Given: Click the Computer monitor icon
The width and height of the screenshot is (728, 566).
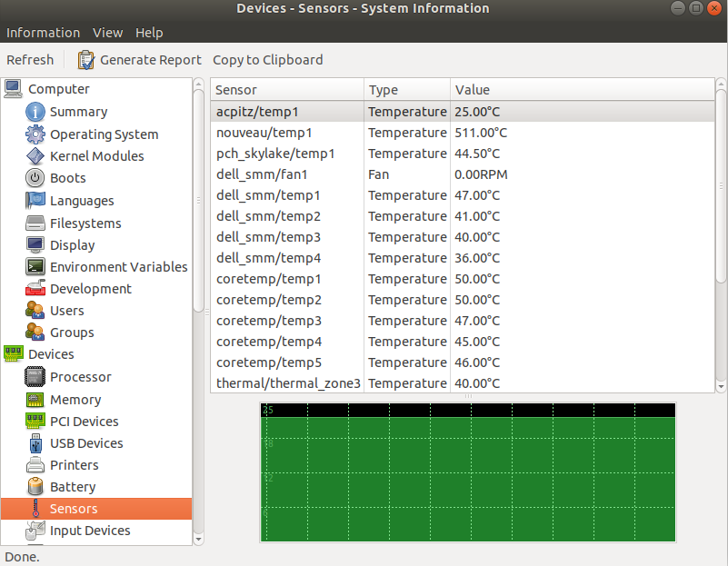Looking at the screenshot, I should (x=13, y=89).
